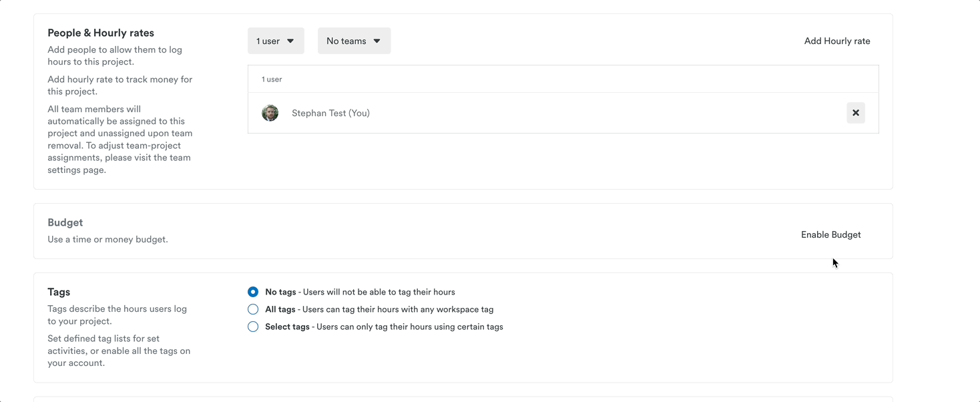Click the 'Budget' section heading
980x402 pixels.
(65, 222)
